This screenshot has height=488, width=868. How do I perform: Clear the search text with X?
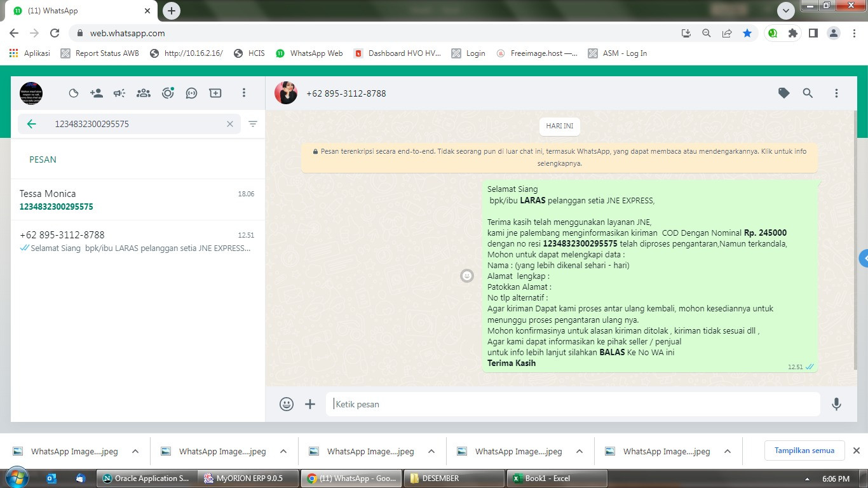tap(230, 124)
